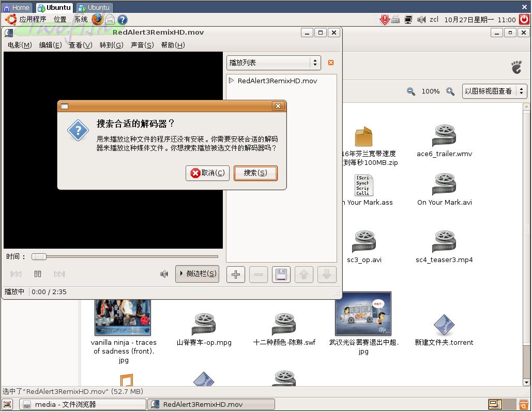Click the date and time clock
This screenshot has height=412, width=532.
click(480, 20)
